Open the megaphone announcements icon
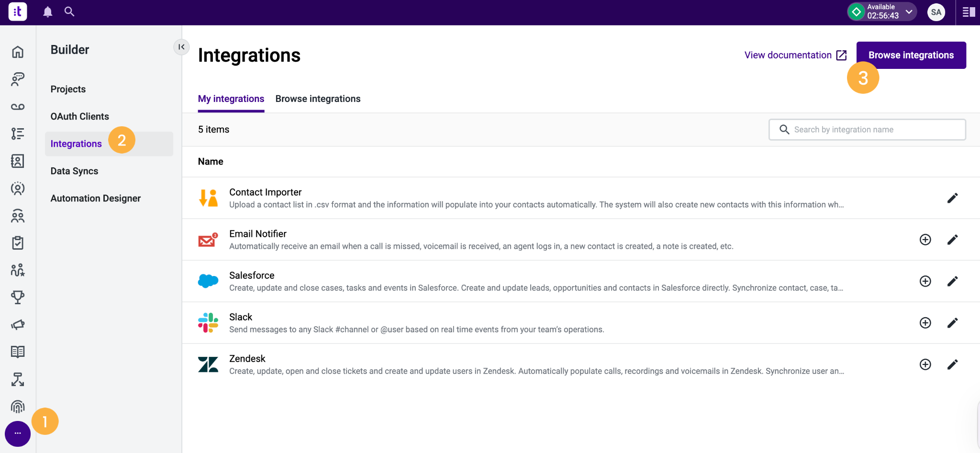 point(18,325)
